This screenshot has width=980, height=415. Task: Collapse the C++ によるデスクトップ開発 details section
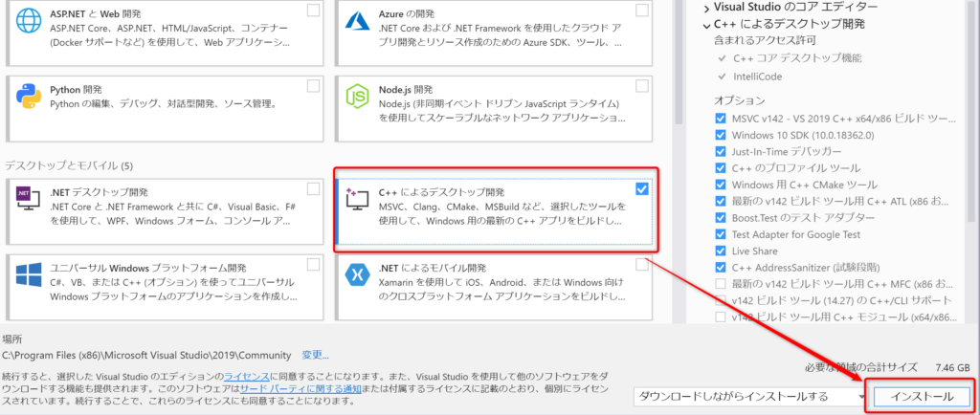coord(706,25)
